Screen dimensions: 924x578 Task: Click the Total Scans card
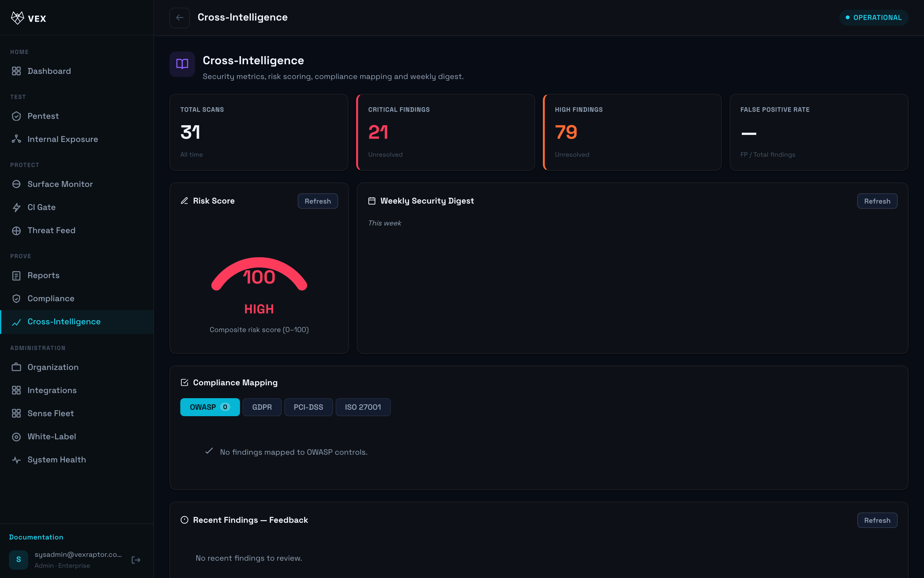(x=259, y=132)
